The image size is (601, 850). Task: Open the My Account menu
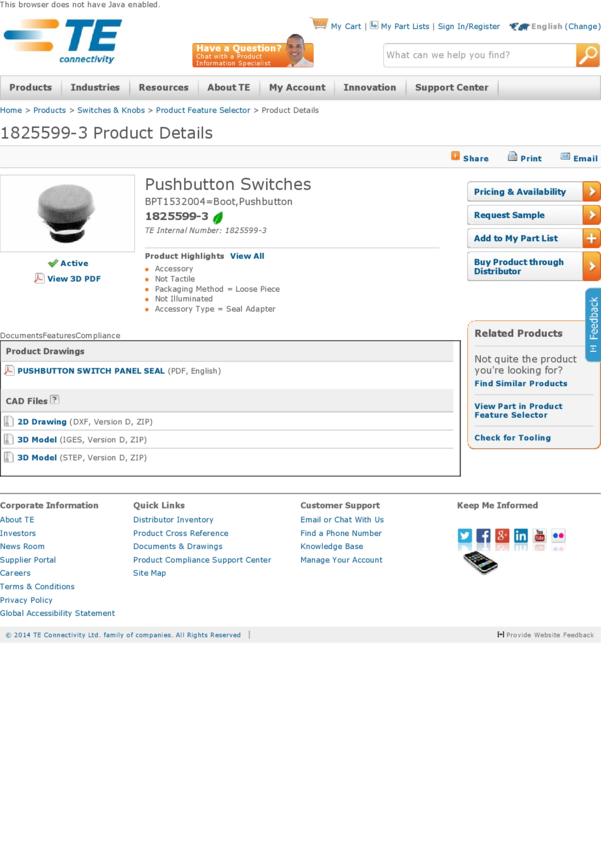(x=298, y=87)
